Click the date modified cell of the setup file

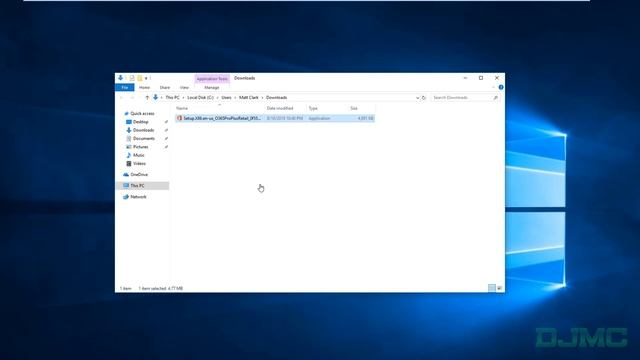285,118
